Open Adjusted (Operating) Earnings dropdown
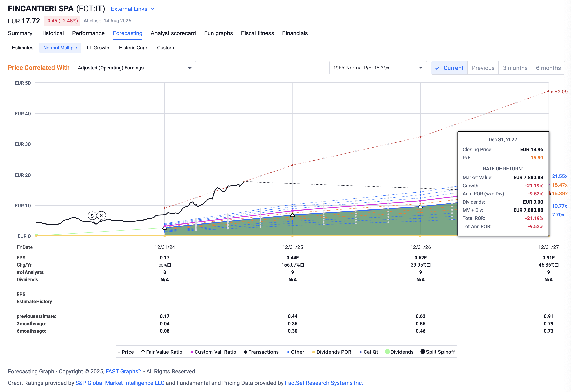The height and width of the screenshot is (392, 571). point(135,68)
